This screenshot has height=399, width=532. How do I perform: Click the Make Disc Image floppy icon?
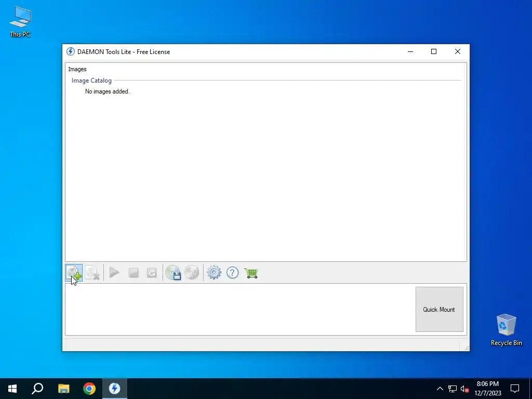(x=173, y=272)
